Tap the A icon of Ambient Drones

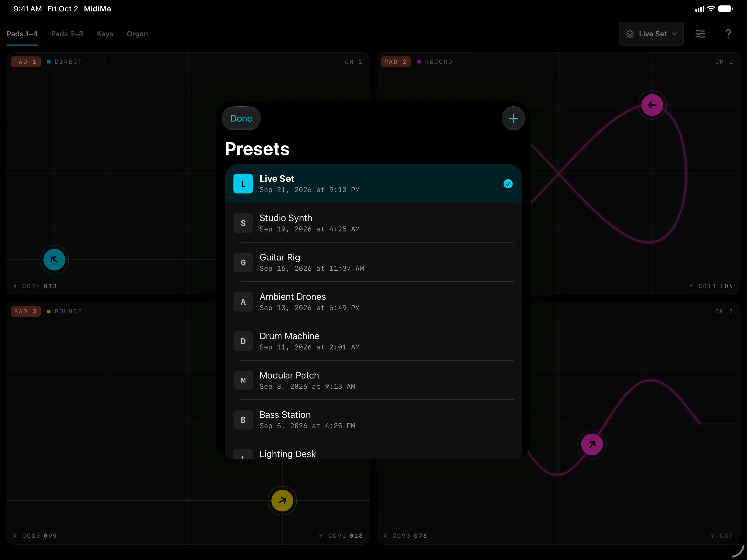[x=243, y=302]
